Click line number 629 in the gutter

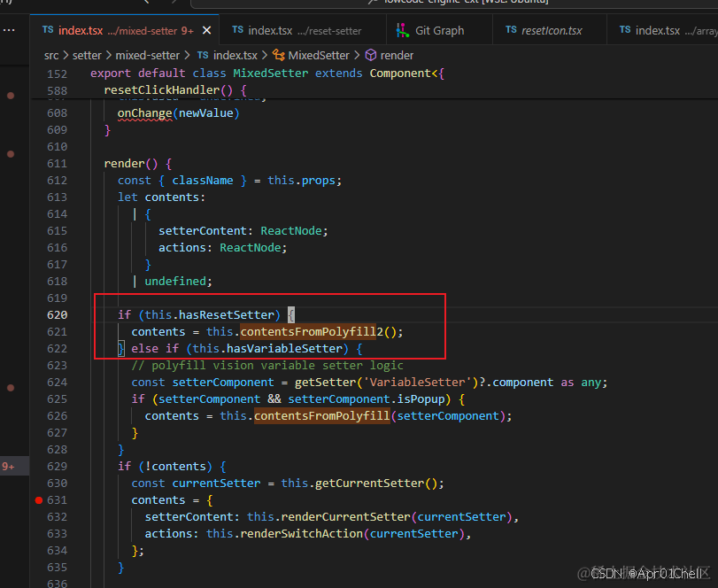tap(57, 466)
